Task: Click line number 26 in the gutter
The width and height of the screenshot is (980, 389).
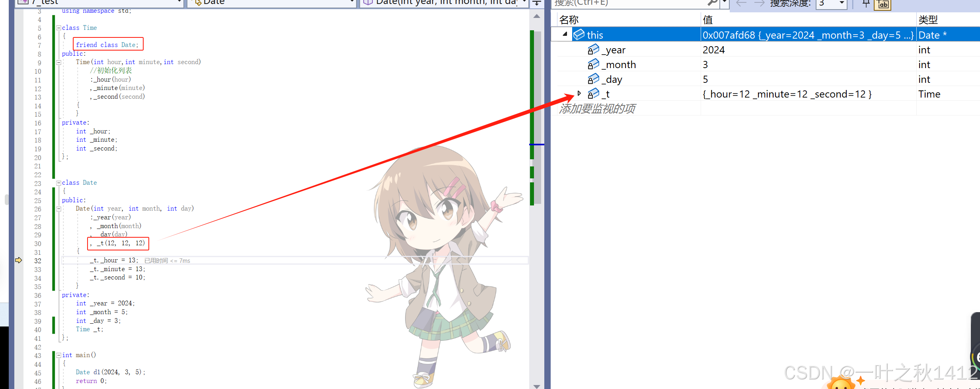Action: point(38,209)
